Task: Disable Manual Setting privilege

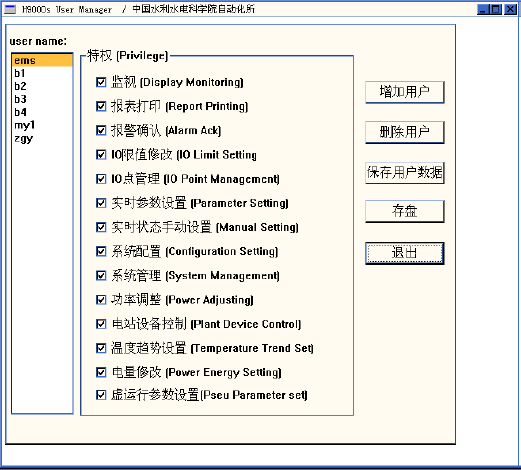Action: tap(101, 227)
